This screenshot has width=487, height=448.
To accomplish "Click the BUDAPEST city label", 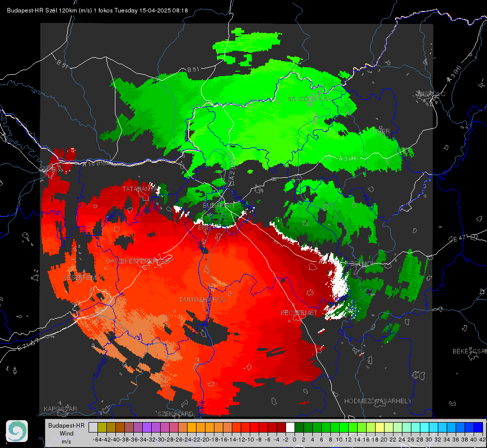I will tap(219, 205).
